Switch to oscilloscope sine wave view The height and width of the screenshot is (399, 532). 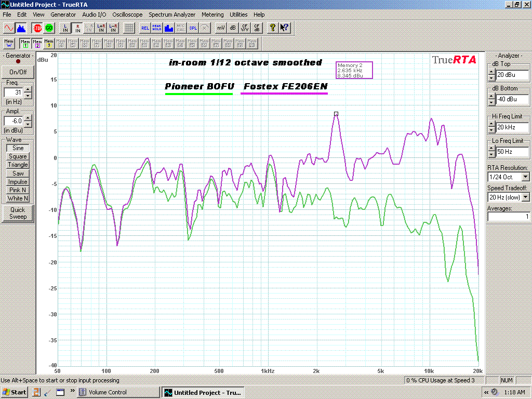(9, 28)
